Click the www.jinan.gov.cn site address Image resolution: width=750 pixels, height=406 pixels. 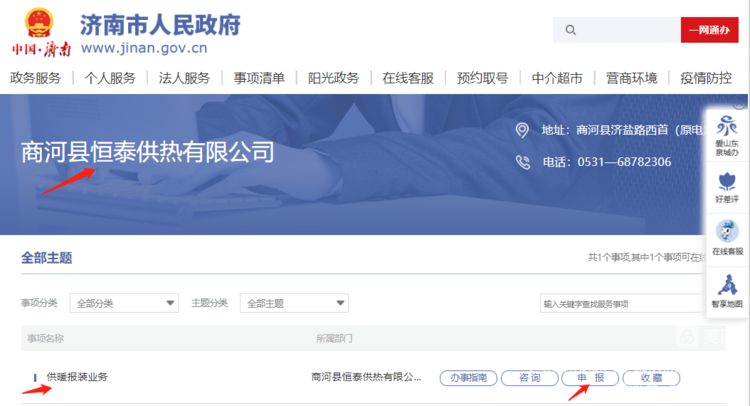(144, 48)
